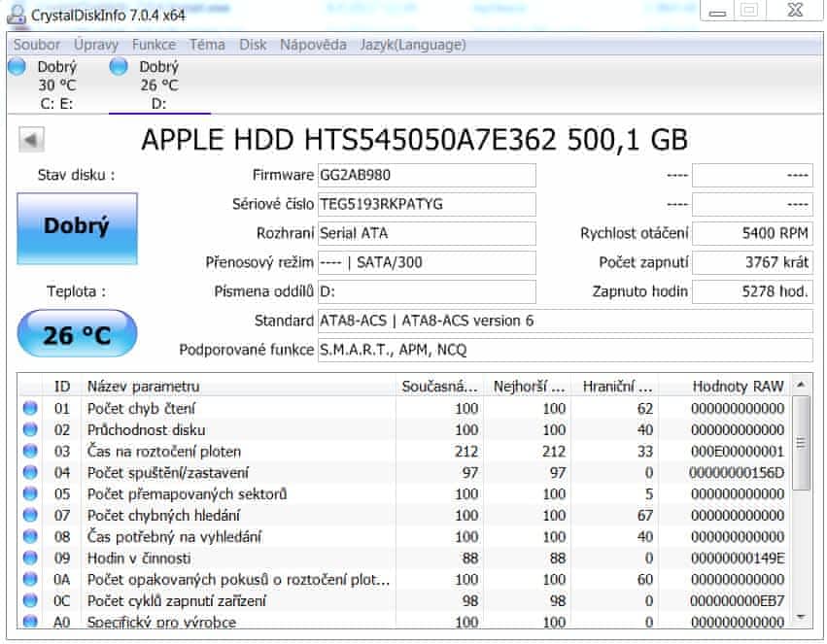Click the status icon for attribute 09
Viewport: 827px width, 644px height.
(x=30, y=558)
